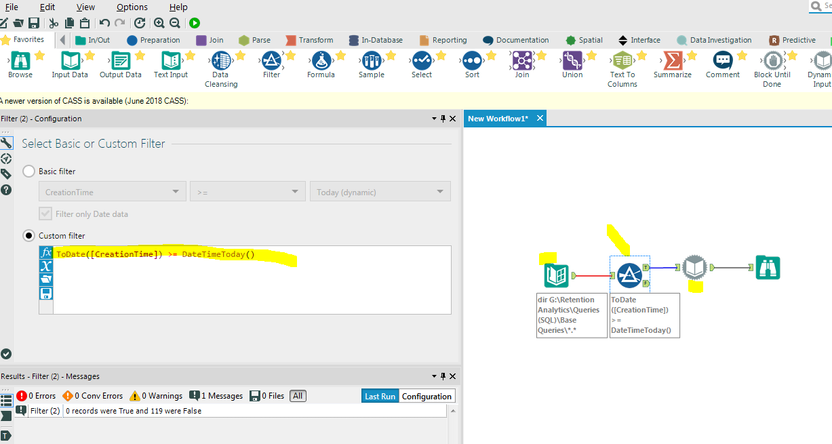Open the Results panel options arrow
This screenshot has width=832, height=444.
(434, 376)
